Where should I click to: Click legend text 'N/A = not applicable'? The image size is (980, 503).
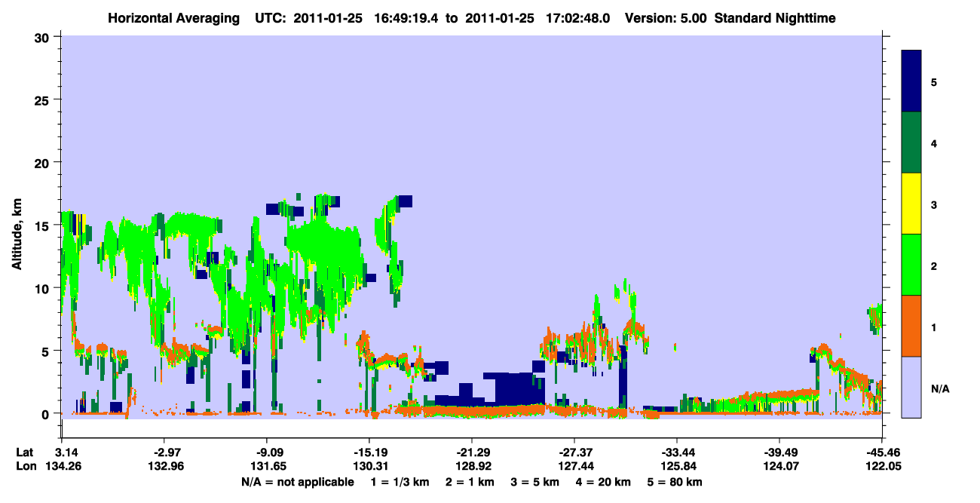(x=298, y=482)
